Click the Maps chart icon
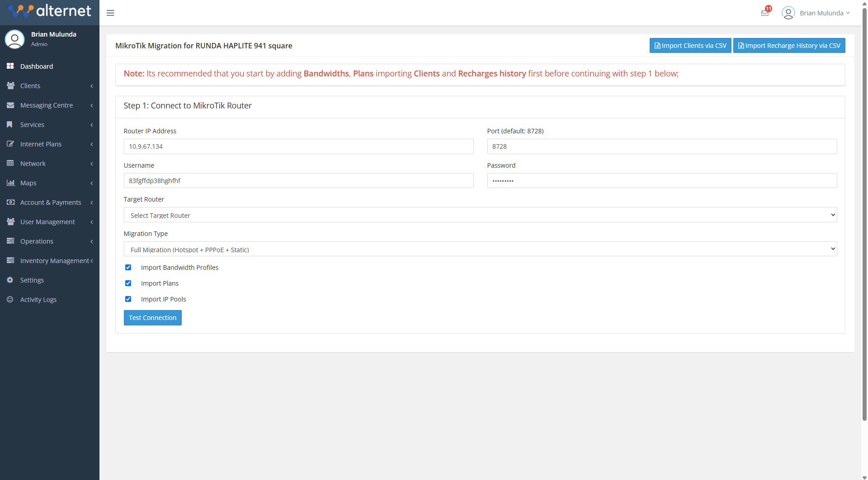 [10, 183]
